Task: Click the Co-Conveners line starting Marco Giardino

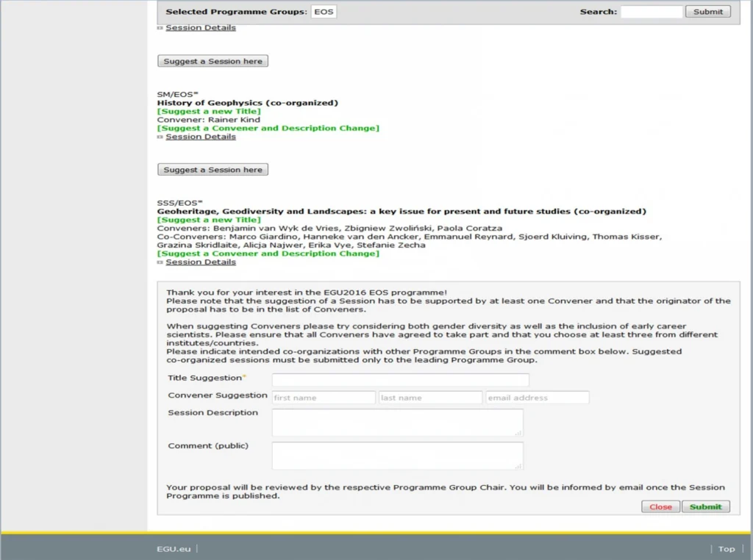Action: (409, 241)
